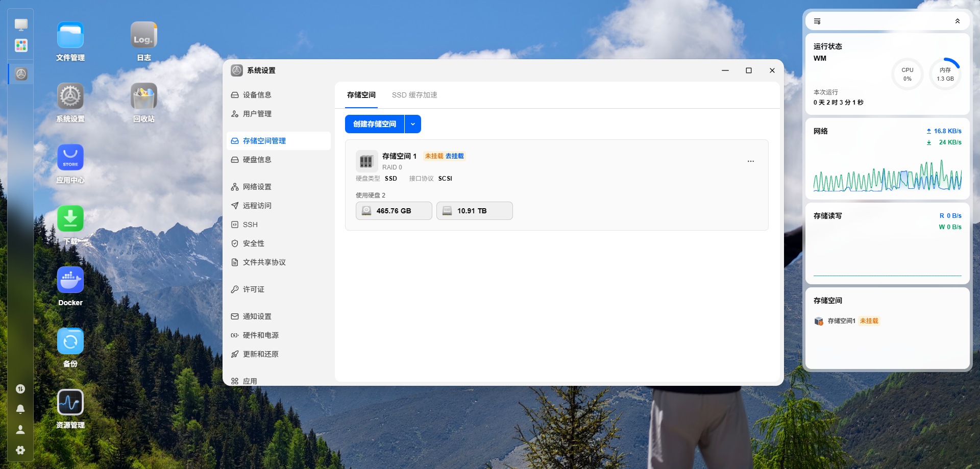980x469 pixels.
Task: Open 安全性 in sidebar
Action: 279,243
